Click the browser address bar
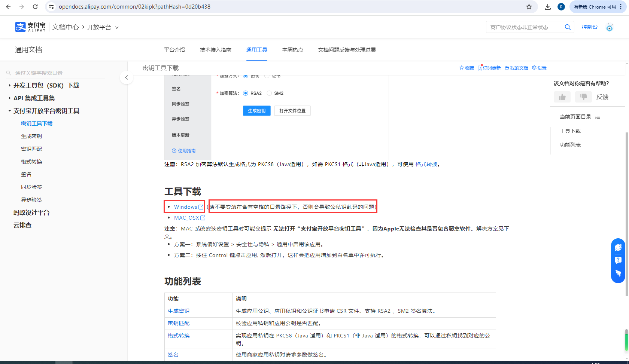 [288, 7]
